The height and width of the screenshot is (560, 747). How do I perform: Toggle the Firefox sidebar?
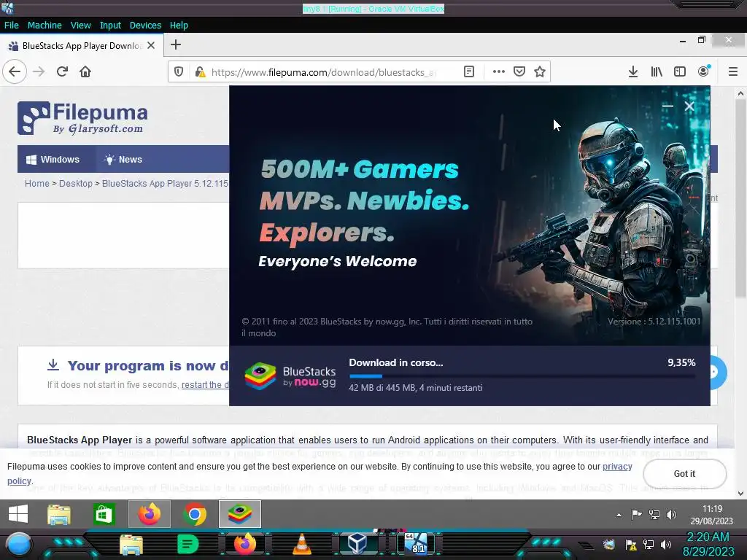pyautogui.click(x=680, y=72)
